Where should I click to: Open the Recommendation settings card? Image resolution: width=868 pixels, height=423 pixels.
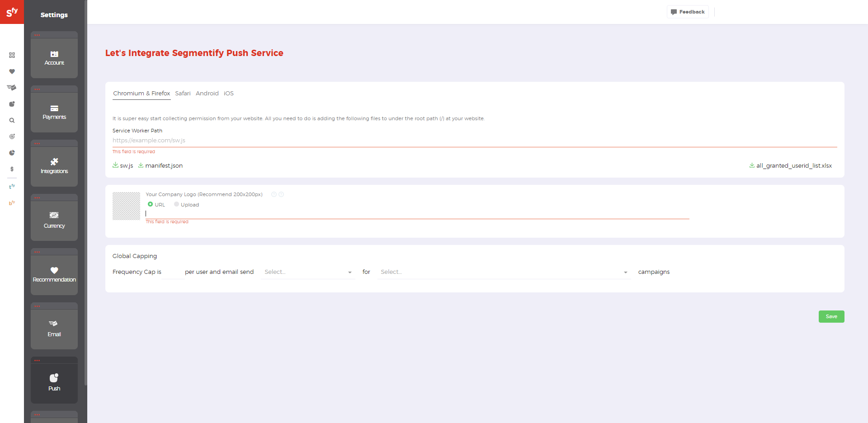click(54, 272)
